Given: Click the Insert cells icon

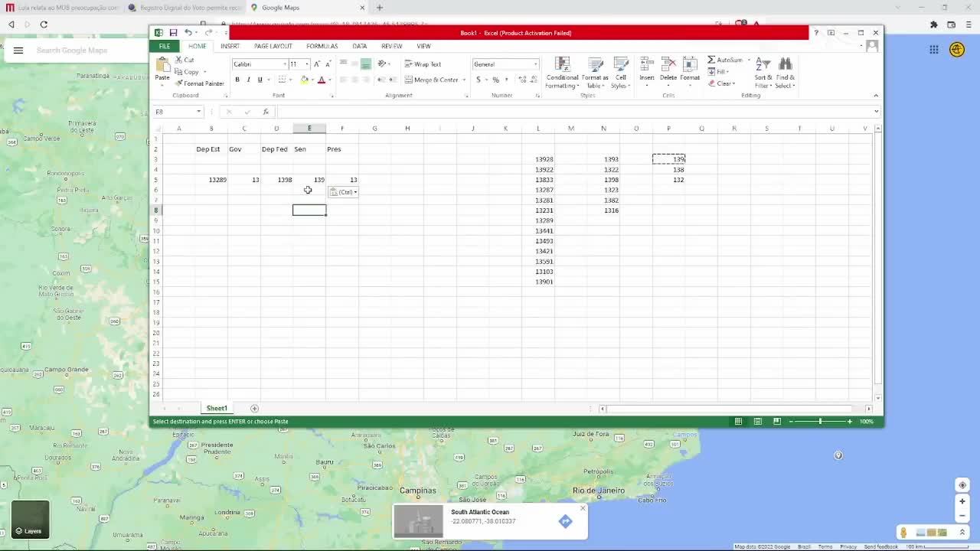Looking at the screenshot, I should 647,65.
